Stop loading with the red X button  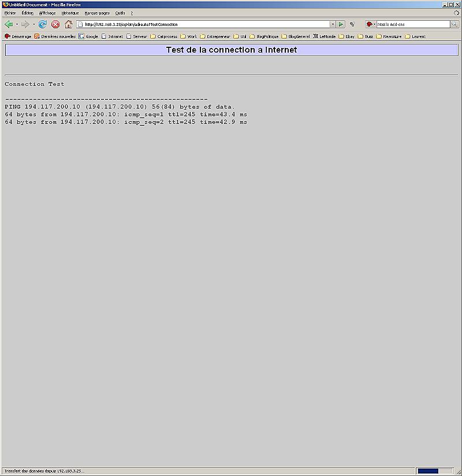point(55,24)
